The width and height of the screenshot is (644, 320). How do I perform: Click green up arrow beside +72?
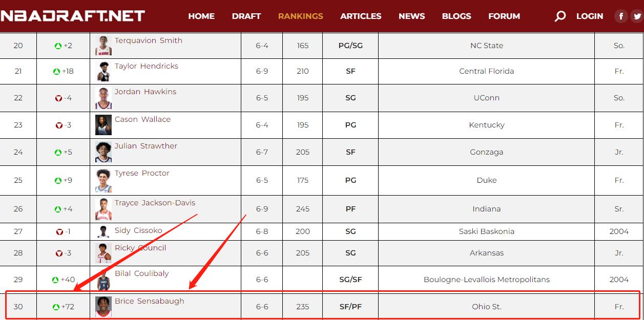pyautogui.click(x=56, y=307)
